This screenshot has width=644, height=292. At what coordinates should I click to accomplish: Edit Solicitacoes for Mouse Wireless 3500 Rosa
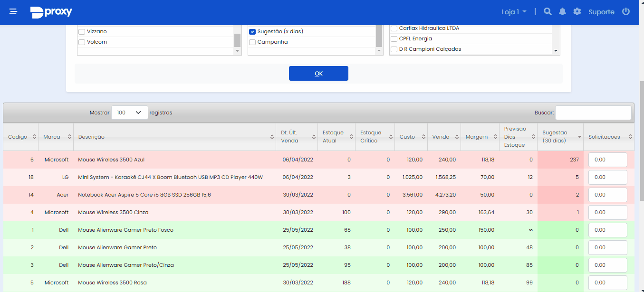(x=607, y=283)
